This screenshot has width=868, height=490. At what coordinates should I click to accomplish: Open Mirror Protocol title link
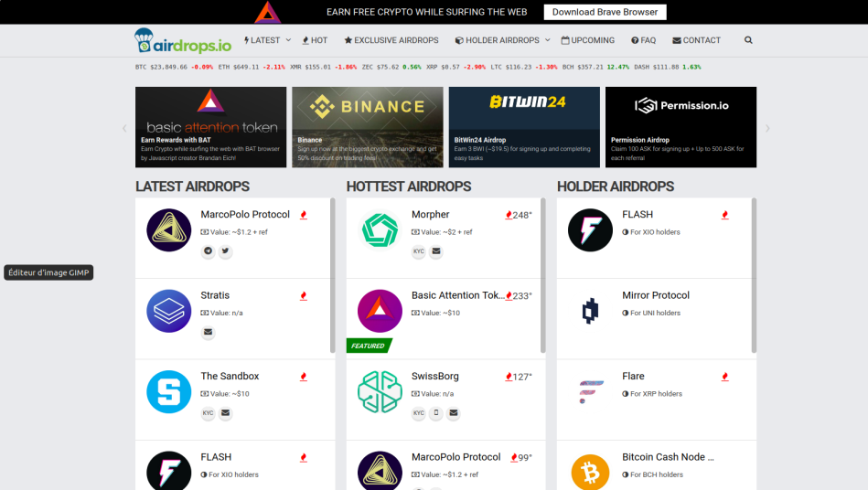(656, 295)
